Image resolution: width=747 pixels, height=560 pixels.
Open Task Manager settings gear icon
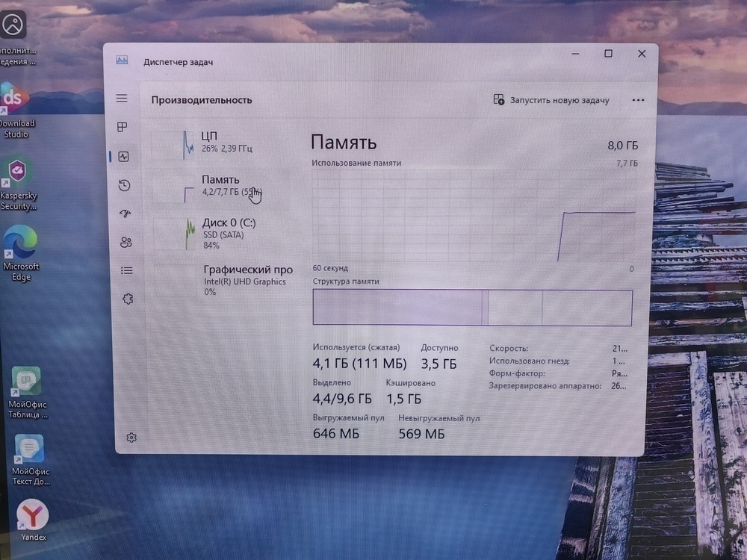tap(131, 438)
